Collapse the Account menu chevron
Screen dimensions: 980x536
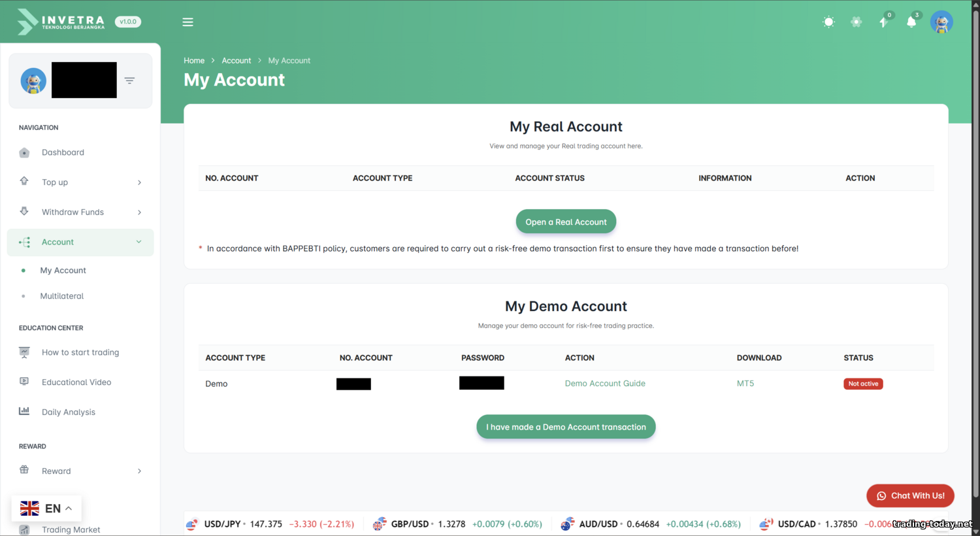[139, 242]
